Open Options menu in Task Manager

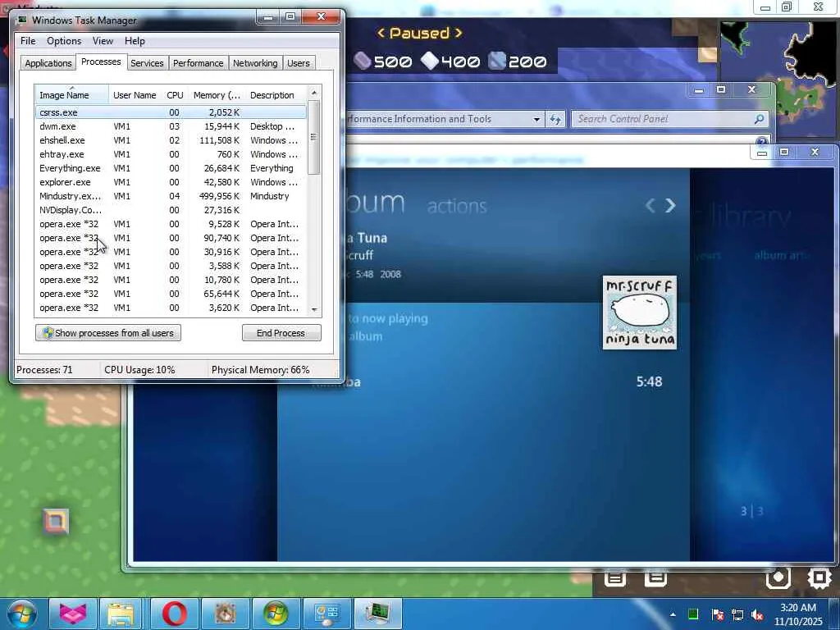coord(64,41)
